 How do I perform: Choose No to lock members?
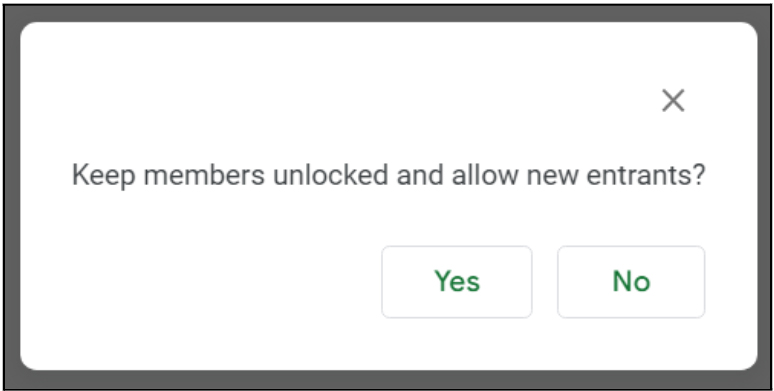631,282
